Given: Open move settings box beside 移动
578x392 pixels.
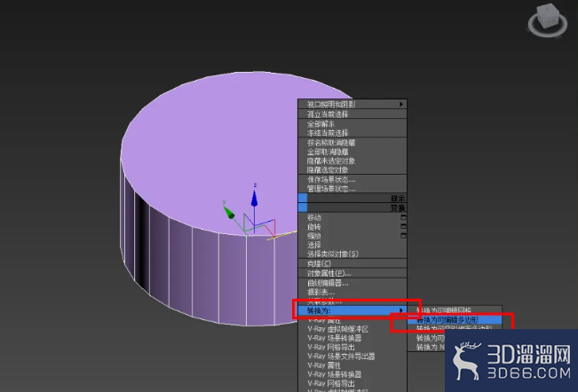Looking at the screenshot, I should tap(403, 217).
